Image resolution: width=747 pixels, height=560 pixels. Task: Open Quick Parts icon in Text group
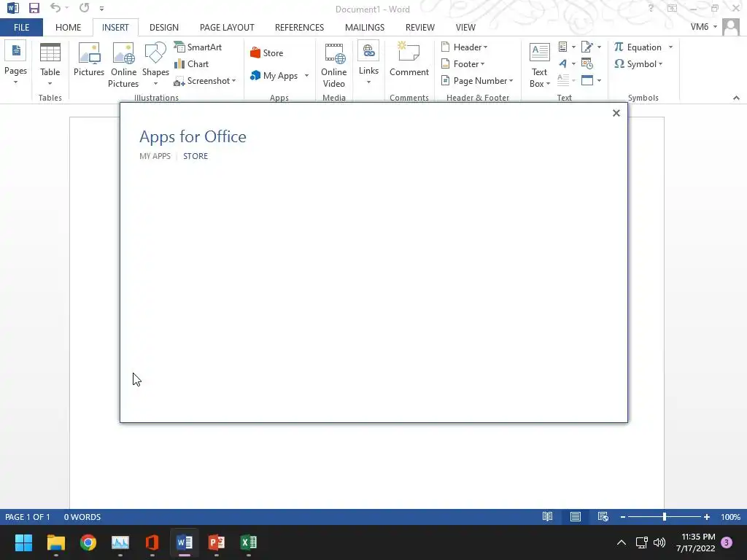pos(563,47)
